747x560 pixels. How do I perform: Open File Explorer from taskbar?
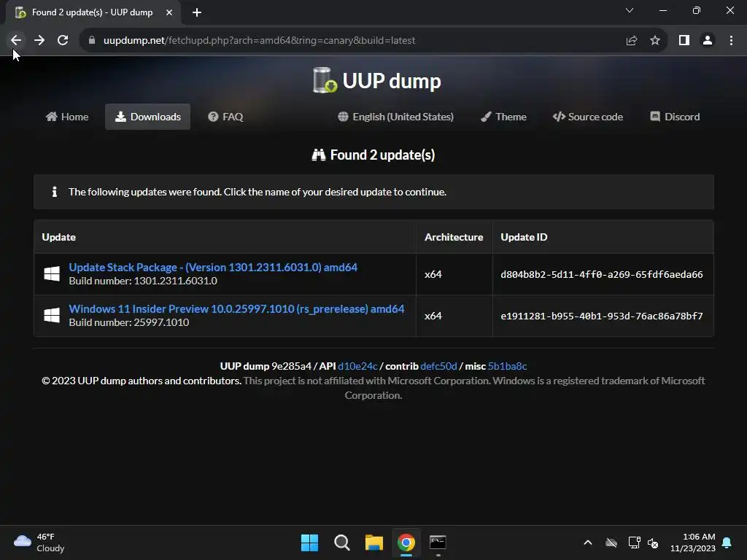(374, 542)
